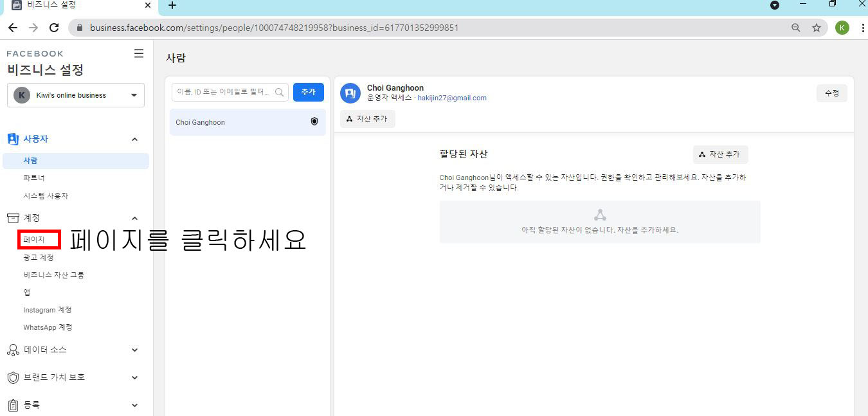868x416 pixels.
Task: Click Choi Ganghoon's blue profile avatar
Action: click(350, 93)
